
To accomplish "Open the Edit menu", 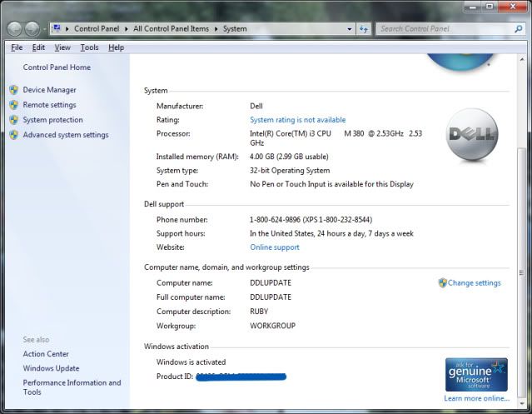I will 38,47.
